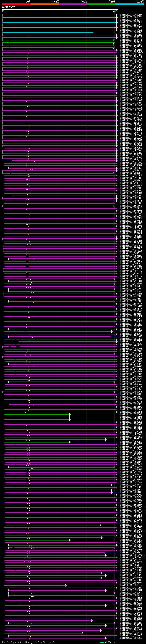Screen dimensions: 146x644
Task: Select the AV526387 query name
Action: [8, 8]
